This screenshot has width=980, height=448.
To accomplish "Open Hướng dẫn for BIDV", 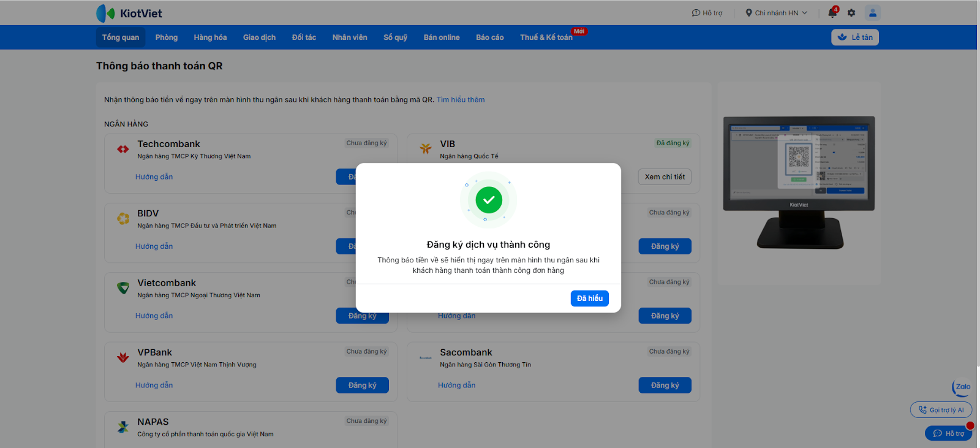I will [x=154, y=246].
